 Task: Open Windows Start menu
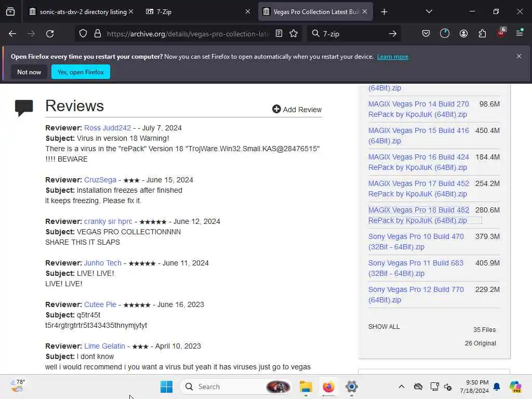pyautogui.click(x=166, y=387)
